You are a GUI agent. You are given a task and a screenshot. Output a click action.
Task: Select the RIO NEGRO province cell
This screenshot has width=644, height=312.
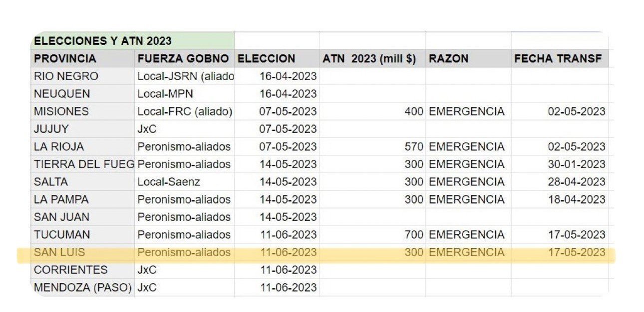tap(66, 76)
